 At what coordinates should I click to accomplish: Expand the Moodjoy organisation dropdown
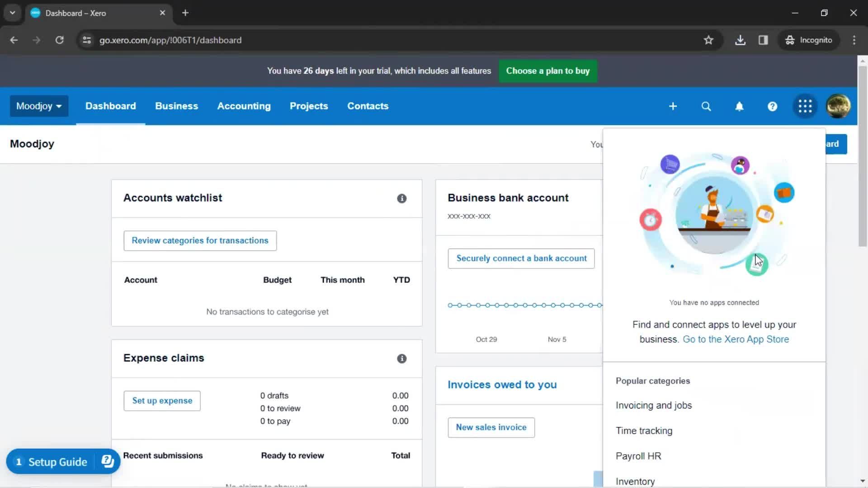click(x=39, y=106)
